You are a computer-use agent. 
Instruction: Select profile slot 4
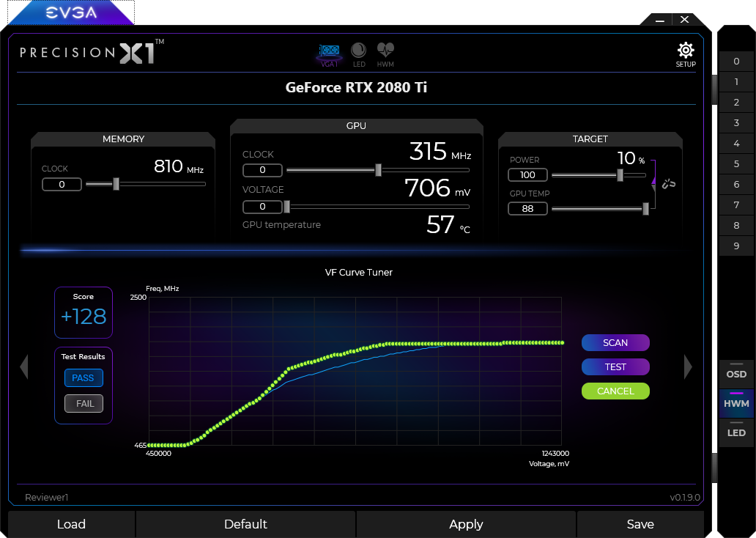[736, 144]
